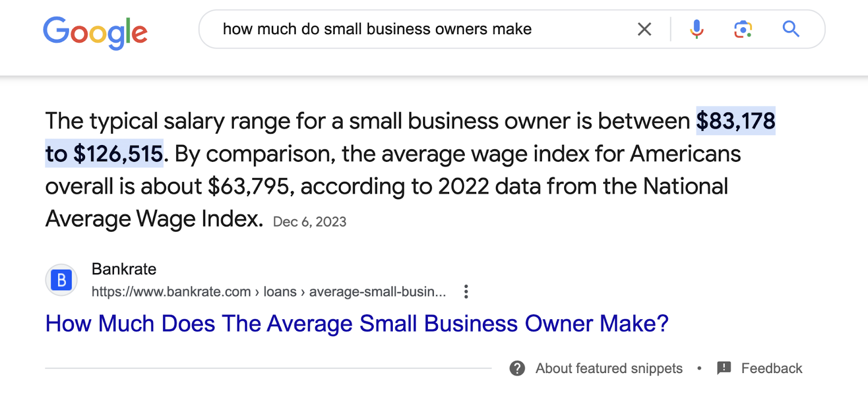Click the X icon to clear the query

644,30
